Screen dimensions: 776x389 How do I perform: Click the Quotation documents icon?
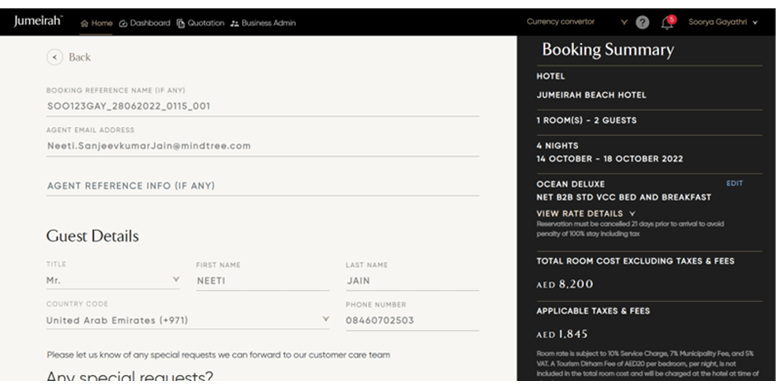[x=181, y=23]
